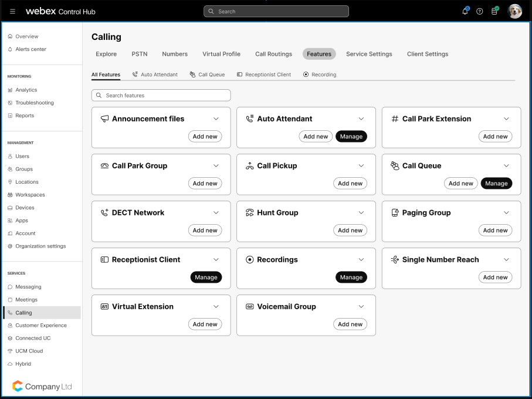Click the Recordings card record icon
532x399 pixels.
(x=250, y=259)
